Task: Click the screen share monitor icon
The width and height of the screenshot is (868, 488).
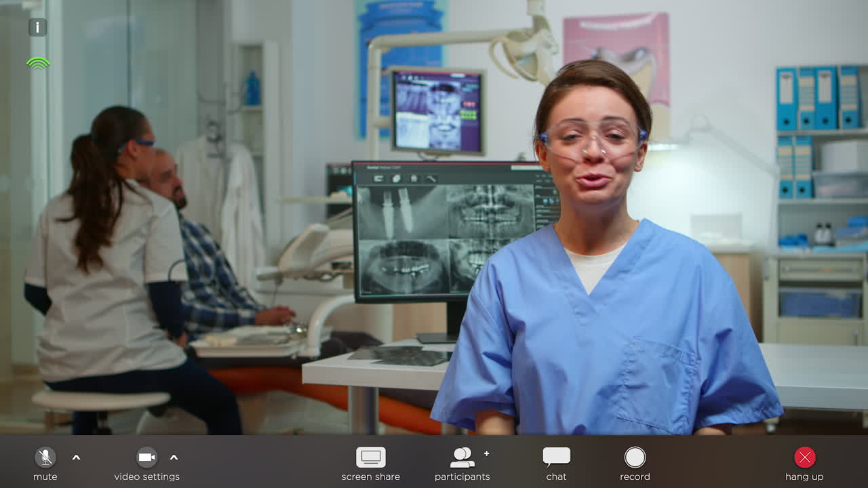Action: coord(370,457)
